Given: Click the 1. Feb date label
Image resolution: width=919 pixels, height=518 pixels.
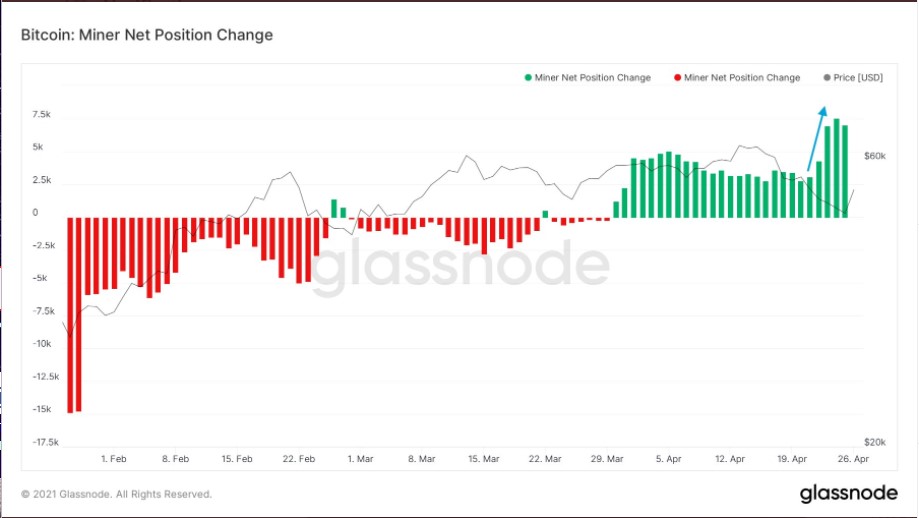Looking at the screenshot, I should click(x=113, y=458).
